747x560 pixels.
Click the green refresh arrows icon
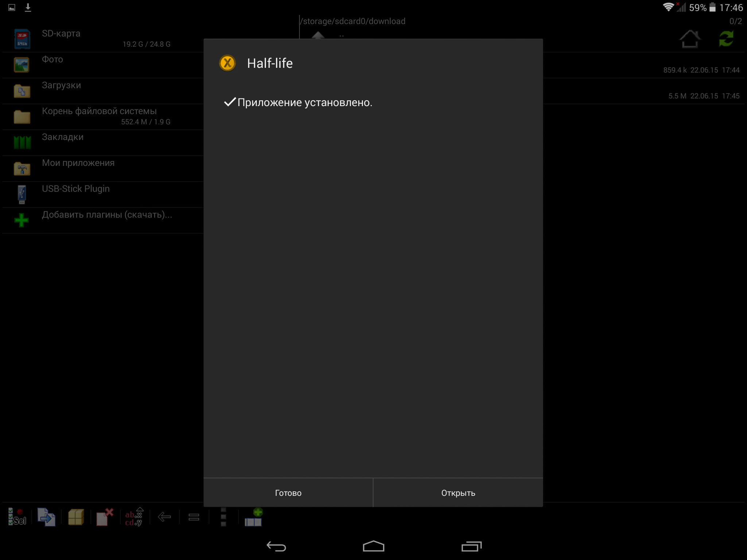tap(726, 39)
